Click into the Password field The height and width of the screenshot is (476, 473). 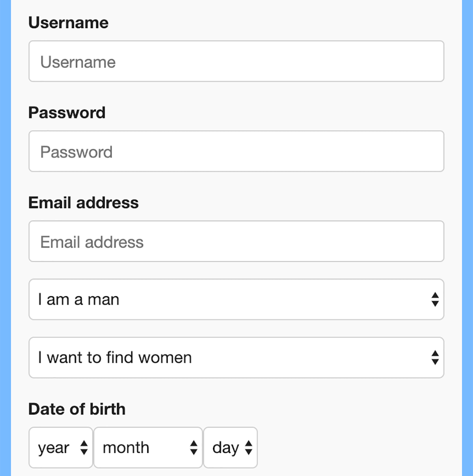tap(236, 151)
